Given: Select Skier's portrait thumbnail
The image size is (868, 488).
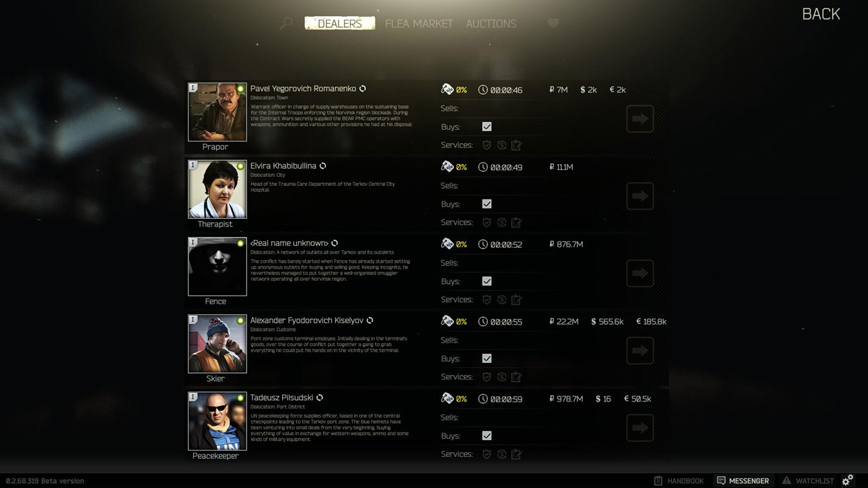Looking at the screenshot, I should point(217,344).
